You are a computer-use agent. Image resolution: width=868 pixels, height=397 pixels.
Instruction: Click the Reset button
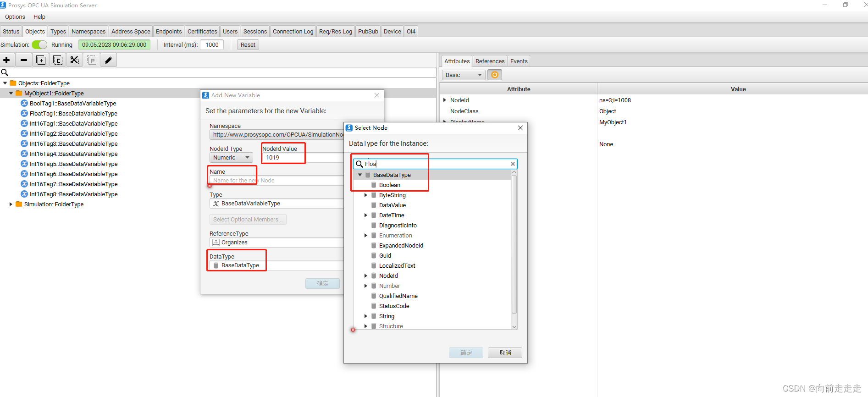[x=248, y=44]
